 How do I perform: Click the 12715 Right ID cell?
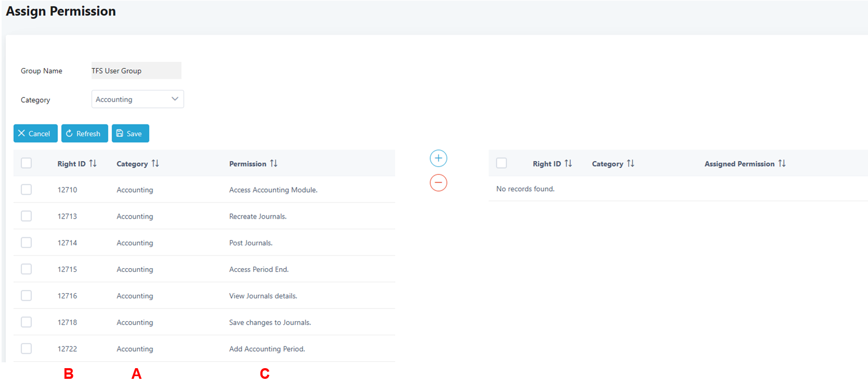click(67, 270)
